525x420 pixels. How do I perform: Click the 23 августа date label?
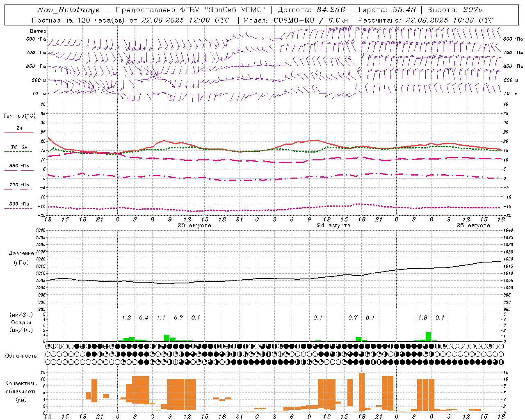(194, 226)
